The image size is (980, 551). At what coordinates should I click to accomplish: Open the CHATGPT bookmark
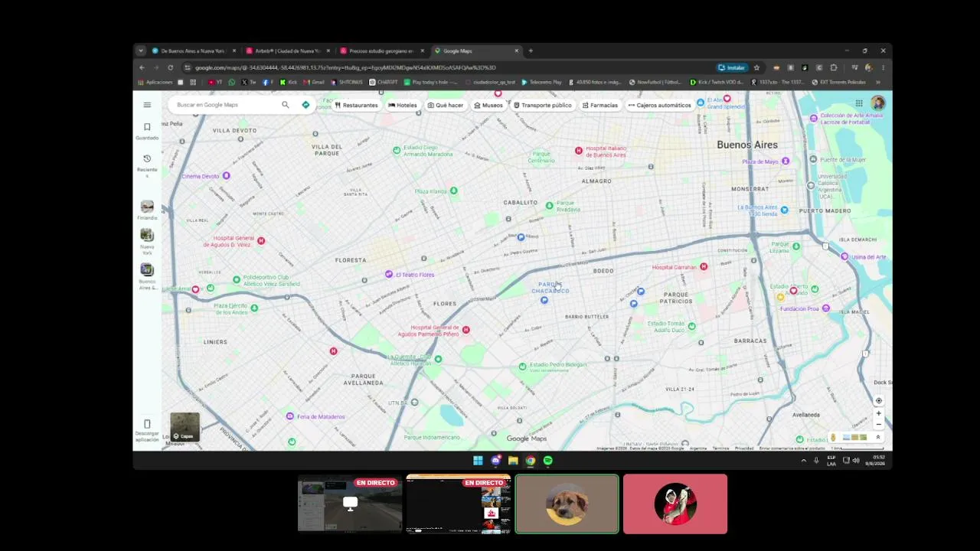pyautogui.click(x=384, y=82)
